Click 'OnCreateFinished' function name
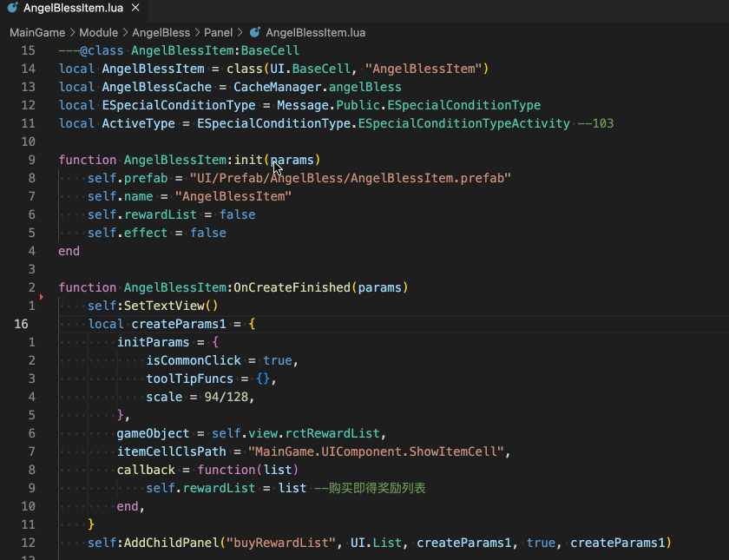The image size is (729, 560). pos(292,287)
